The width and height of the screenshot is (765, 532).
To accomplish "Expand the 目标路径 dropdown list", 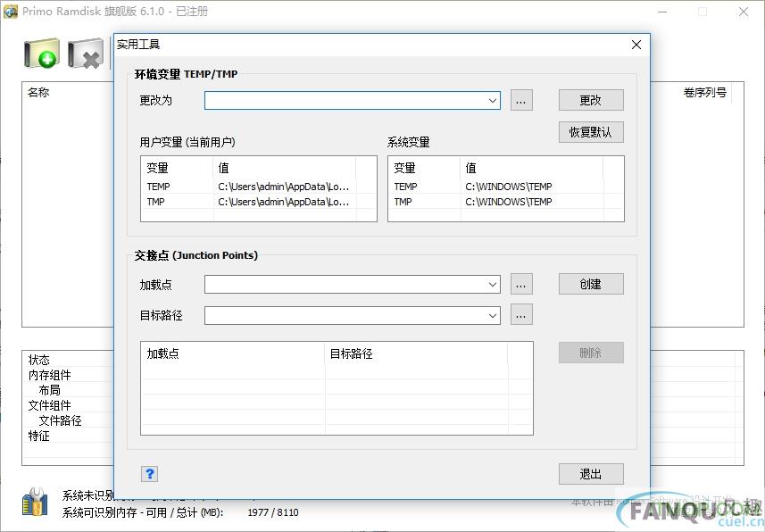I will pyautogui.click(x=492, y=316).
